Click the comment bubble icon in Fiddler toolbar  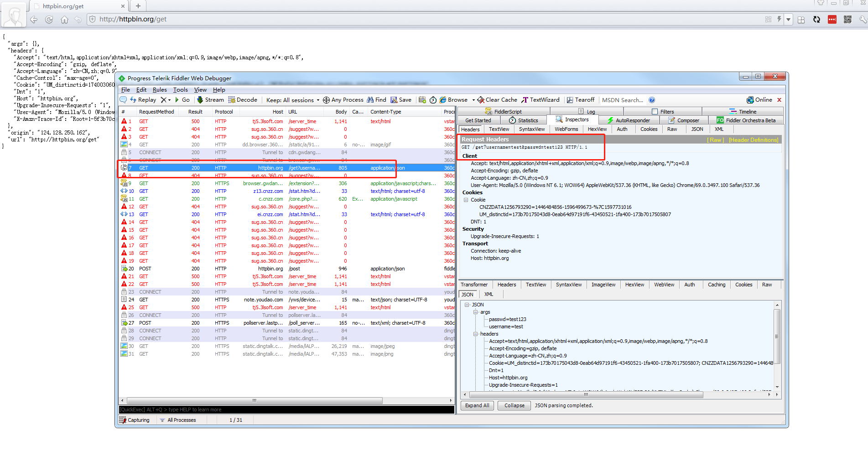tap(123, 100)
